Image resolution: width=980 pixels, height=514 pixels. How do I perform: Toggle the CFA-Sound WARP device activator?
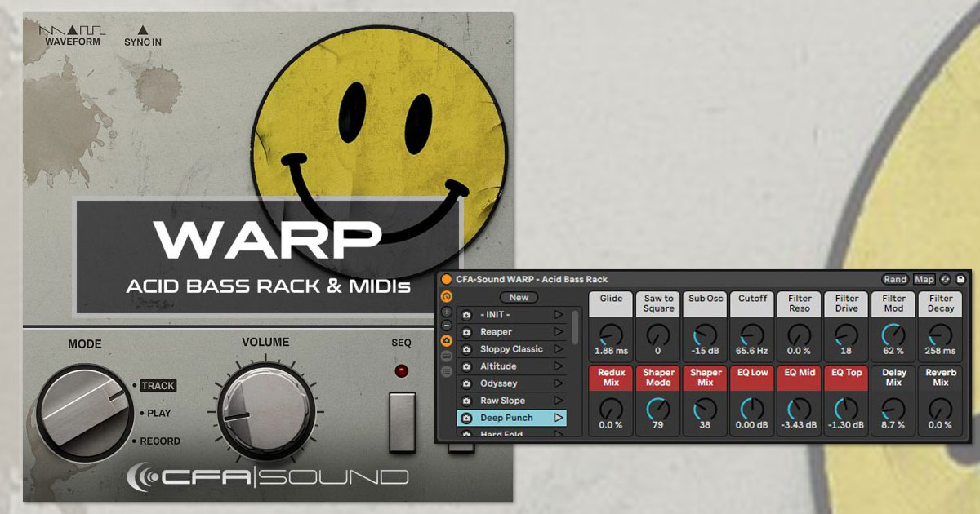click(447, 279)
